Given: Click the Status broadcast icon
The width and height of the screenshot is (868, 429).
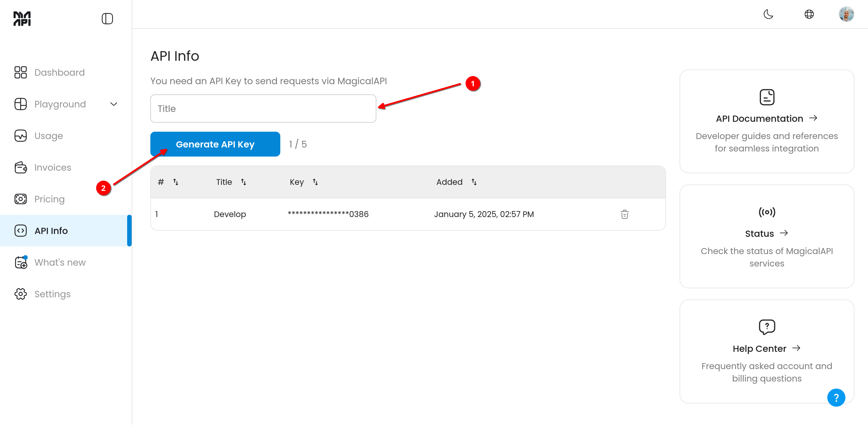Looking at the screenshot, I should click(x=767, y=212).
